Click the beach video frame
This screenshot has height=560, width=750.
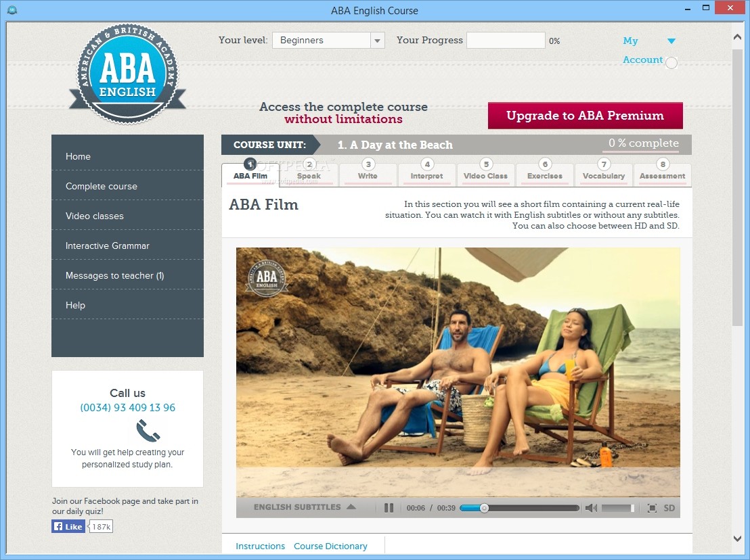point(458,372)
